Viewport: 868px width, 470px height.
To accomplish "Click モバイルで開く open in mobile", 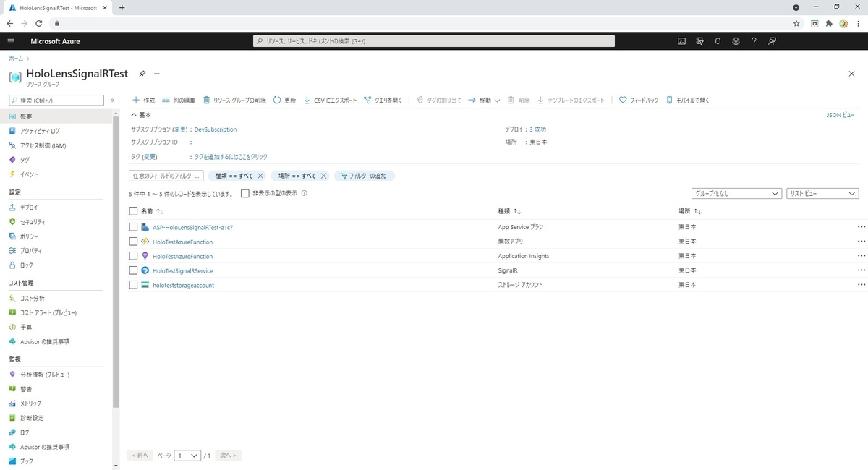I will pos(688,101).
